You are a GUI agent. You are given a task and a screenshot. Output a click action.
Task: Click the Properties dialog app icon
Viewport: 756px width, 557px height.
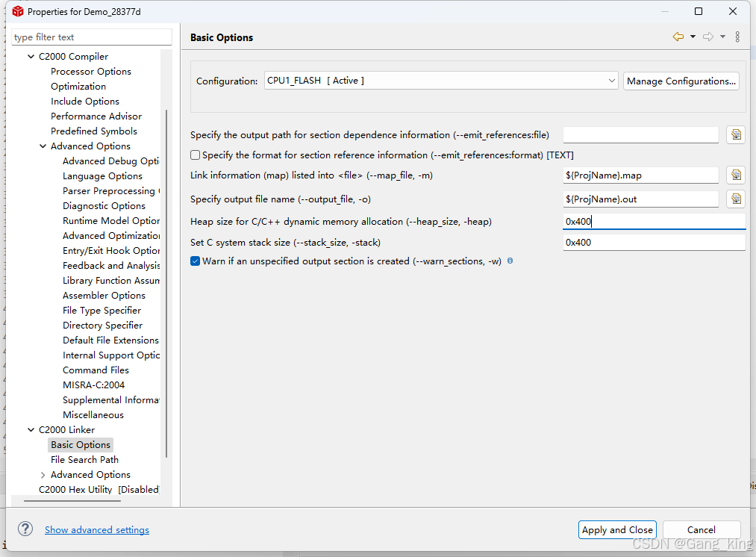pyautogui.click(x=18, y=11)
